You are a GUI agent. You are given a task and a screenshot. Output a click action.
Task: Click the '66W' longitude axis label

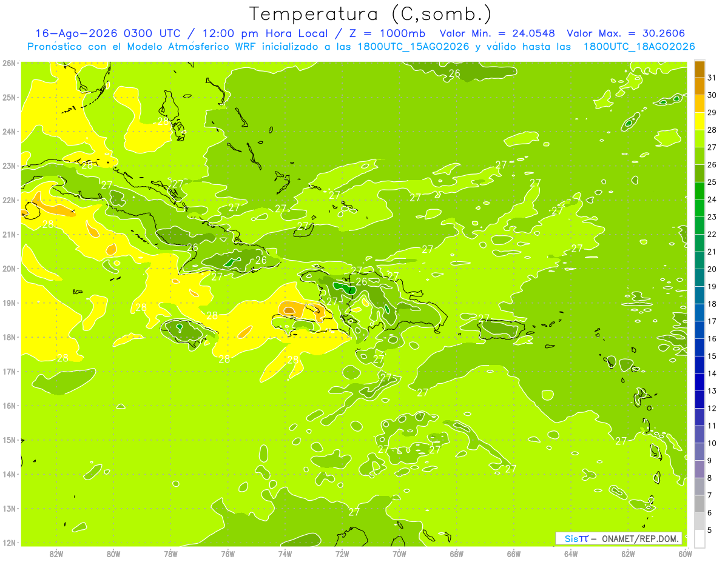click(x=514, y=554)
